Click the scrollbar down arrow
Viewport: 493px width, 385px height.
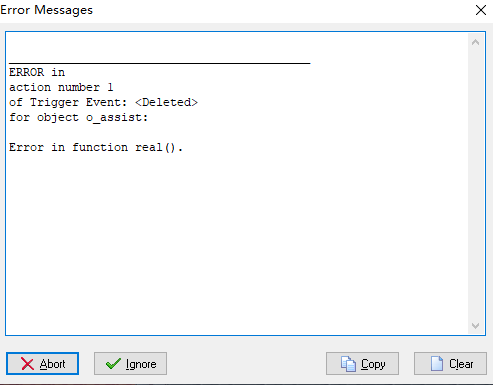476,325
